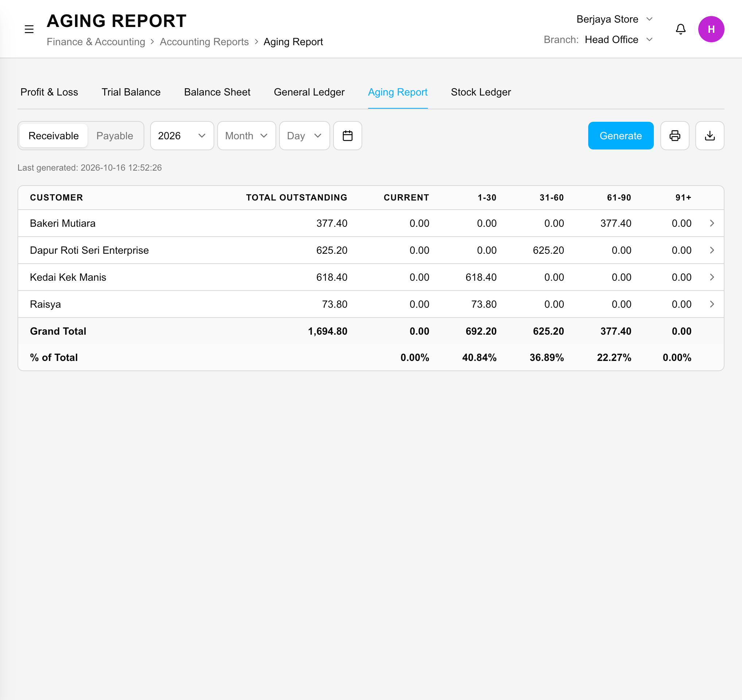The image size is (742, 700).
Task: Expand Raisya row details chevron
Action: (712, 304)
